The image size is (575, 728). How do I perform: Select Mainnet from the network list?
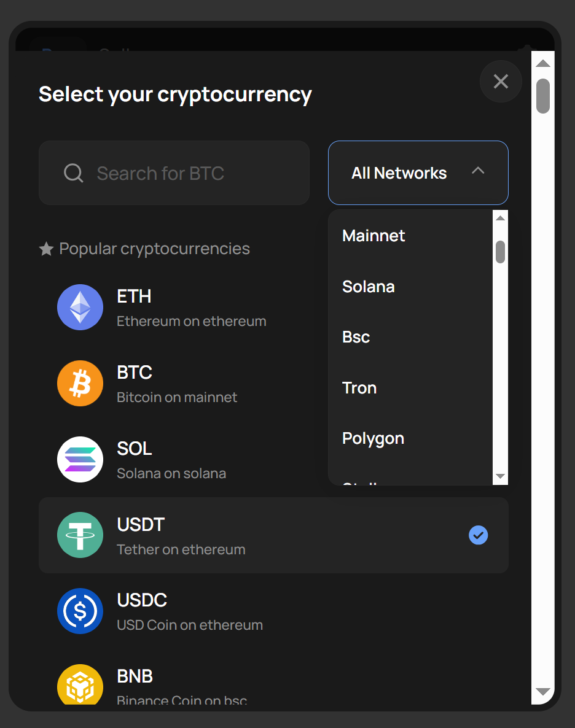374,236
